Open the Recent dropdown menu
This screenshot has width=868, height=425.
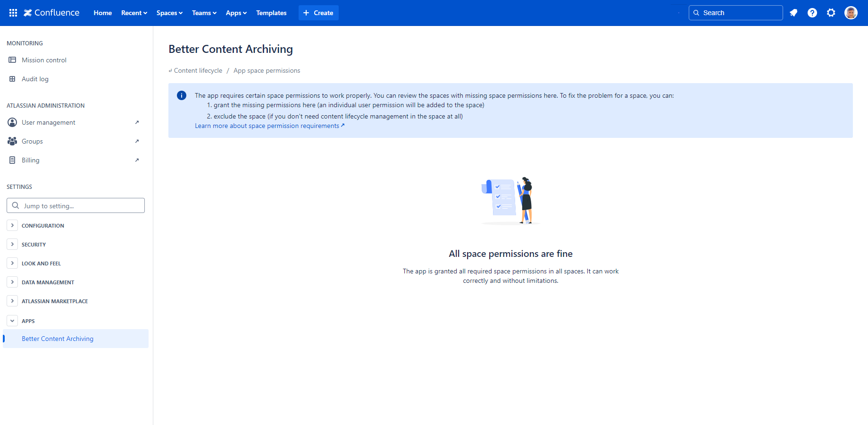134,13
